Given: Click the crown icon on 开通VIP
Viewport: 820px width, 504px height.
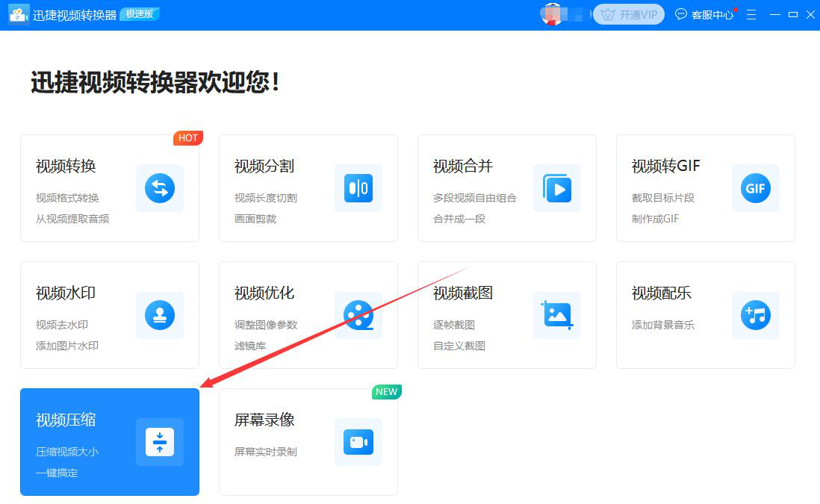Looking at the screenshot, I should [x=608, y=15].
